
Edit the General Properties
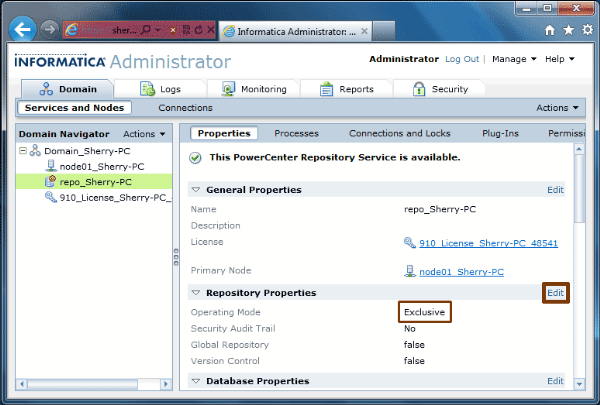pos(555,190)
